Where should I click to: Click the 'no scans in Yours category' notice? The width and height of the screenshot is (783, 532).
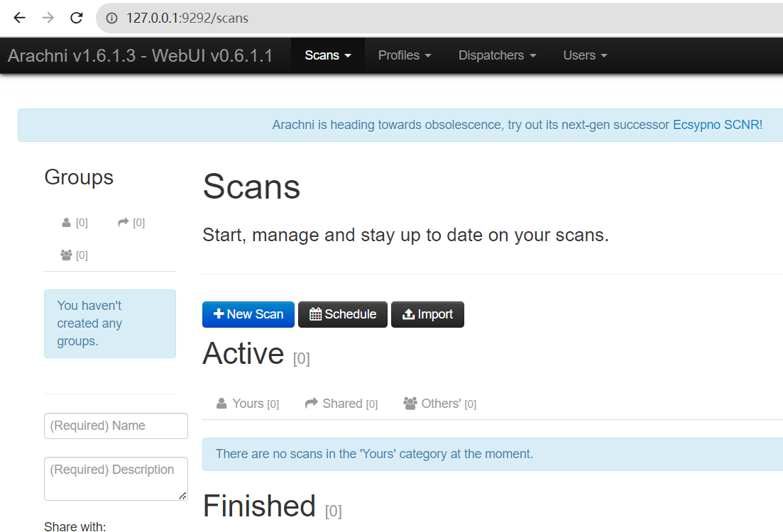493,454
